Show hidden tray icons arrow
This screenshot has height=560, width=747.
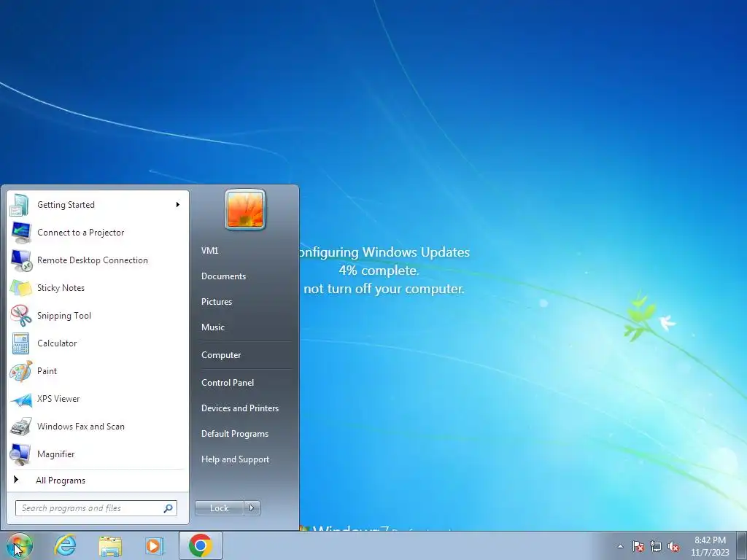[x=620, y=546]
